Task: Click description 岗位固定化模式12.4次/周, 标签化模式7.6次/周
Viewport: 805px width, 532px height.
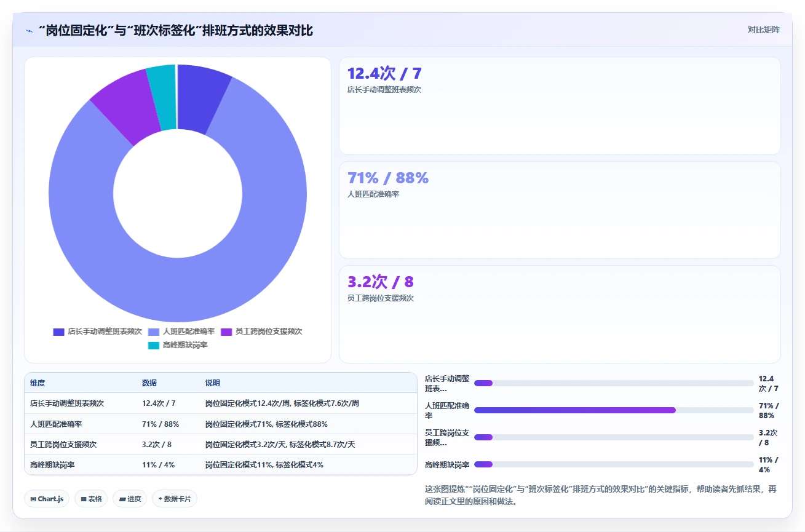Action: click(282, 403)
